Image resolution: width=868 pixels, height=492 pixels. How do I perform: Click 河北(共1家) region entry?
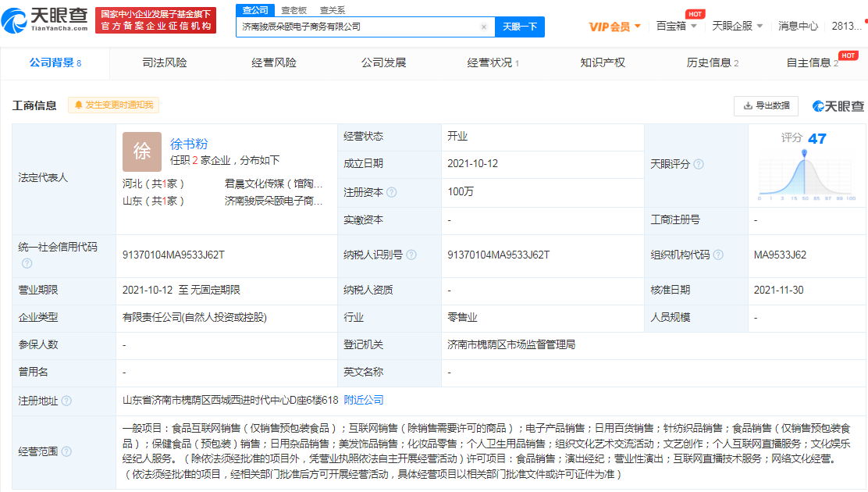[153, 184]
